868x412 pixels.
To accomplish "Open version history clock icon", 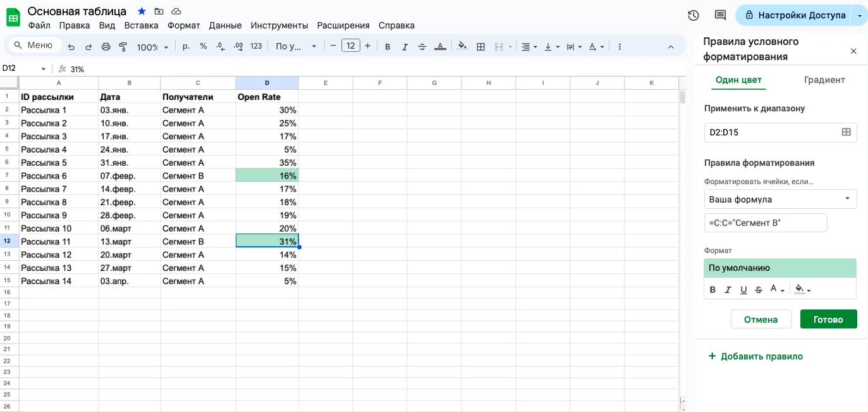I will [x=694, y=15].
